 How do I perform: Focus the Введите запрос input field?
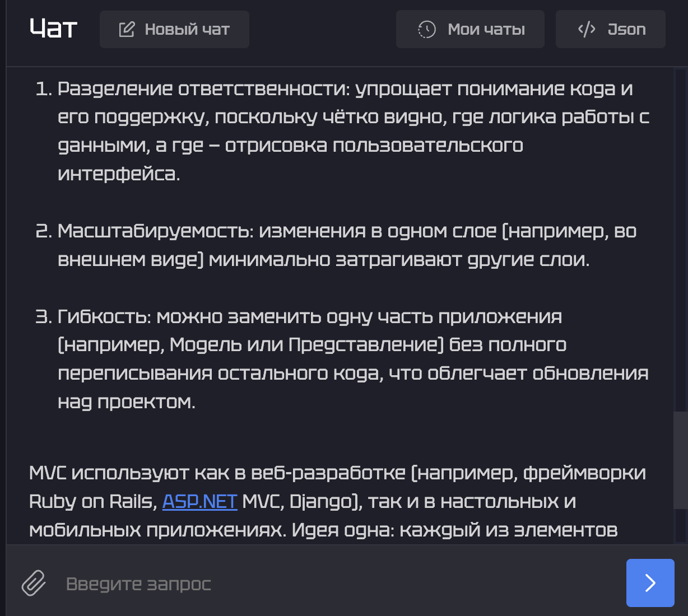pos(336,584)
